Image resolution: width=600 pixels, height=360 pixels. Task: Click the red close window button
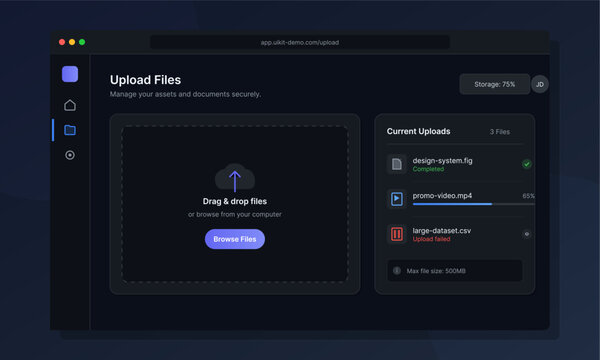pos(62,42)
